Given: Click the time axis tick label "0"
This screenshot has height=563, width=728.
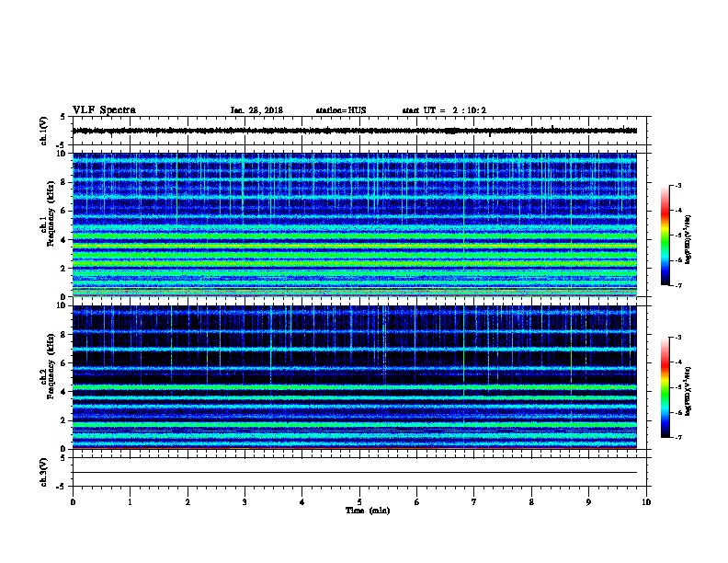Looking at the screenshot, I should point(73,502).
